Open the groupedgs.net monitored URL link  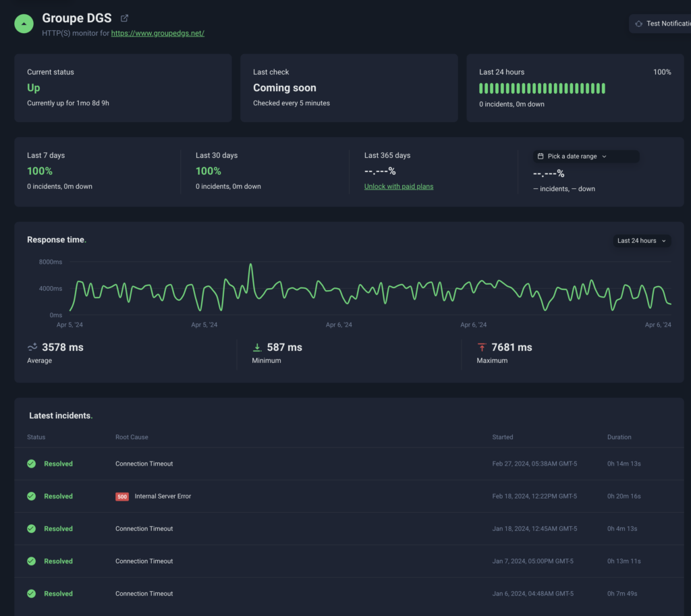coord(157,33)
